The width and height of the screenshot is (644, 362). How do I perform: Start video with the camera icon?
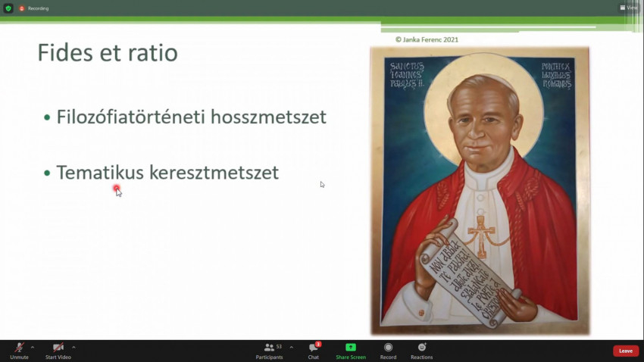58,348
